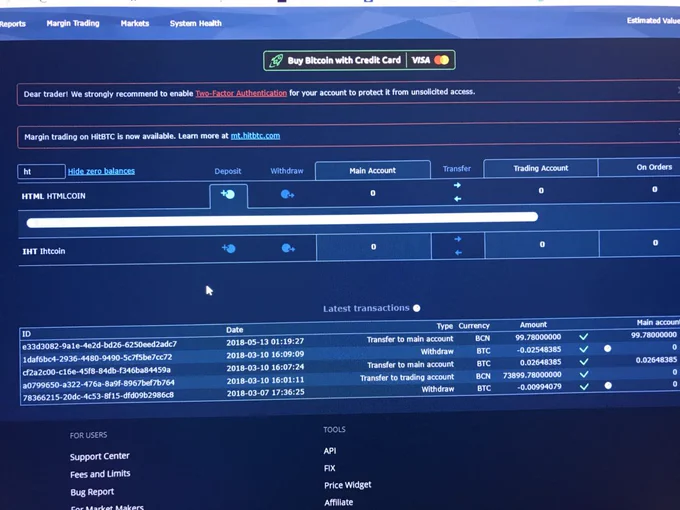Click checkmark on 99.78000000 BCN transfer row
Viewport: 680px width, 510px height.
584,336
